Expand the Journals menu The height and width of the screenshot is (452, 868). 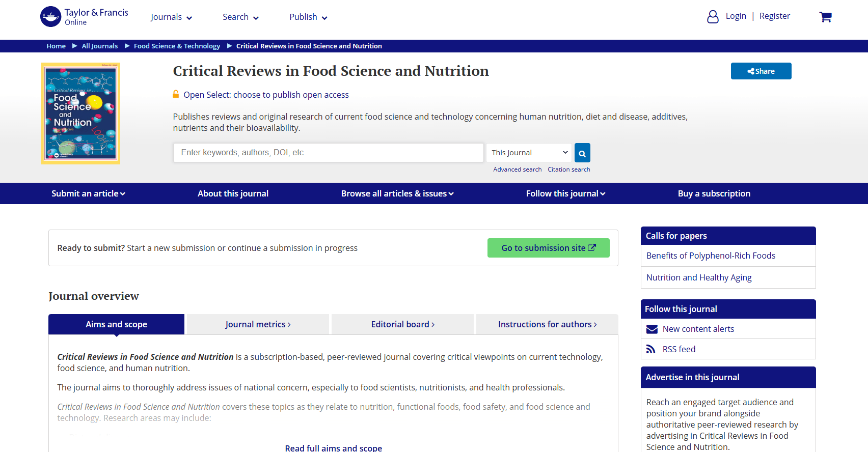click(172, 17)
